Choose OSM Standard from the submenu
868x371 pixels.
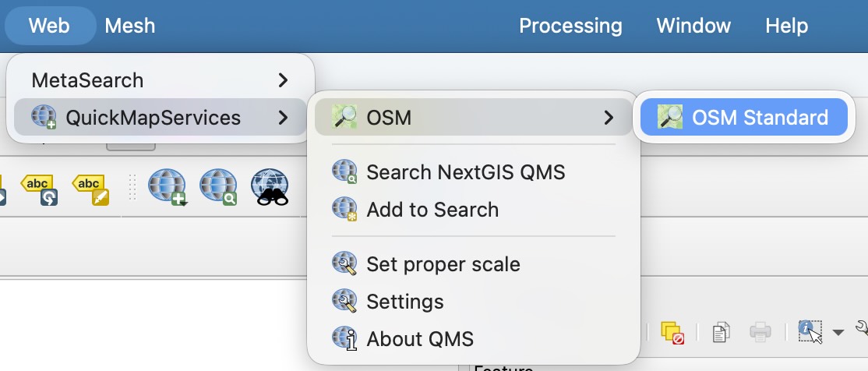pos(743,118)
